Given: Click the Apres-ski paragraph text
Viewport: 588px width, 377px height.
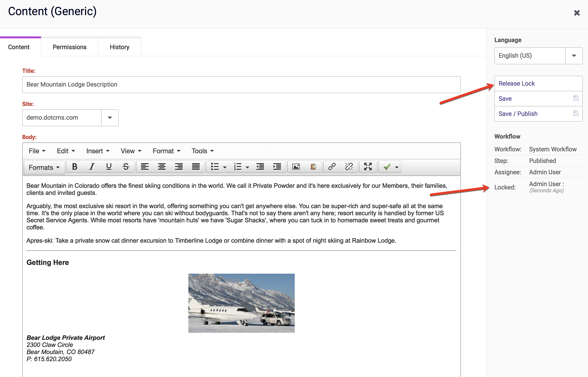Looking at the screenshot, I should [x=211, y=240].
